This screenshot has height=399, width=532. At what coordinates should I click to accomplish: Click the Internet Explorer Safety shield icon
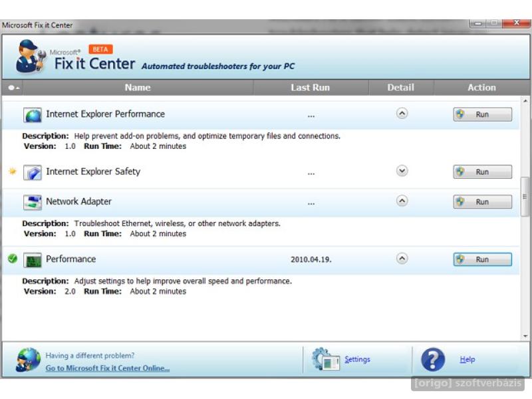(x=33, y=172)
